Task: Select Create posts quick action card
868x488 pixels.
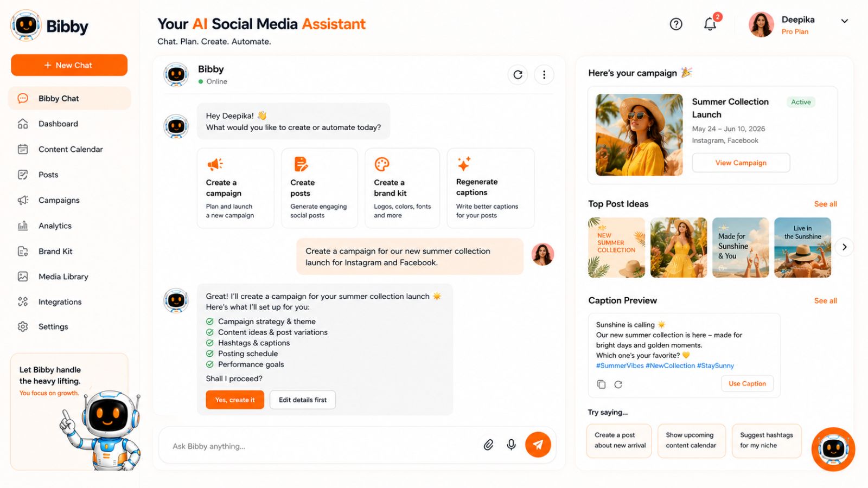Action: (320, 188)
